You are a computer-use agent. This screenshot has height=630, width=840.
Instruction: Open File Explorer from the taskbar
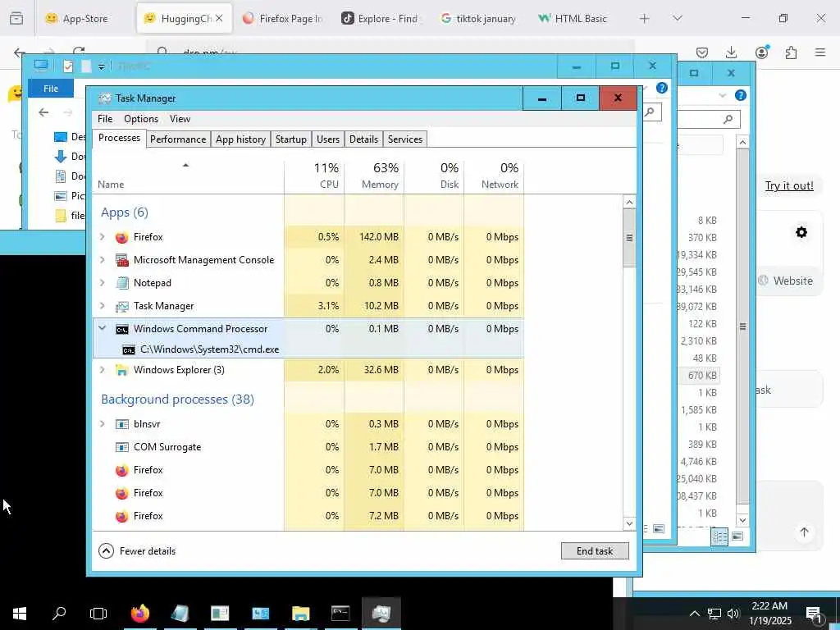(x=300, y=614)
